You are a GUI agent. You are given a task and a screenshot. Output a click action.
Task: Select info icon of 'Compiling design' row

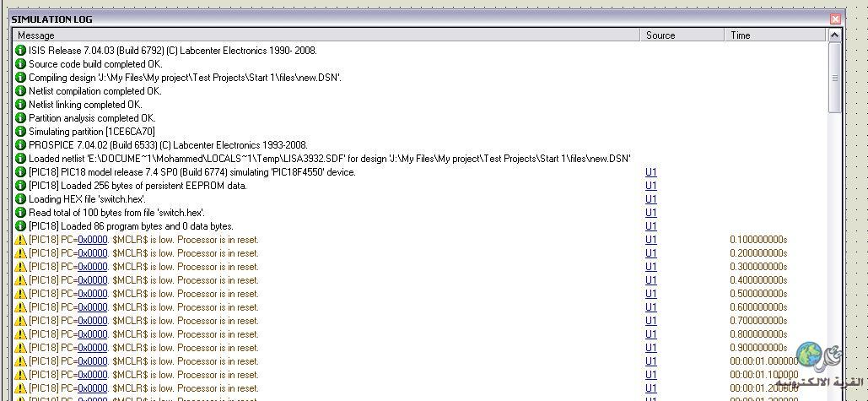tap(20, 78)
